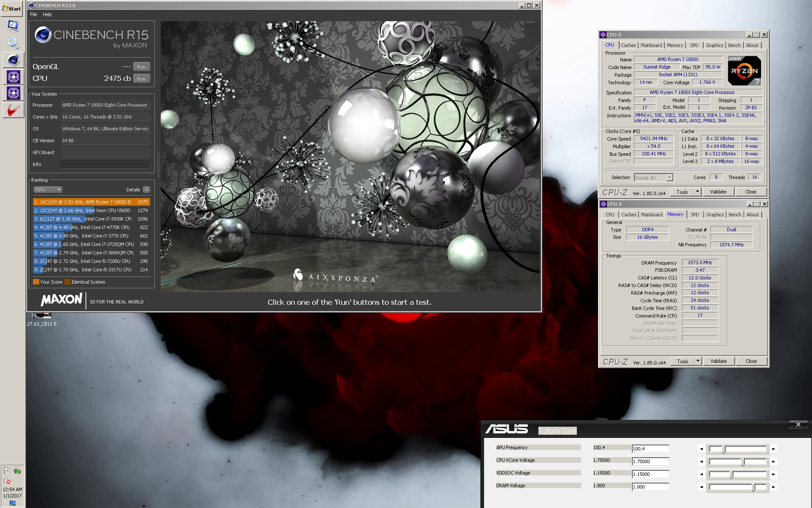Image resolution: width=812 pixels, height=508 pixels.
Task: Open Bench tab in upper CPU-Z
Action: point(734,45)
